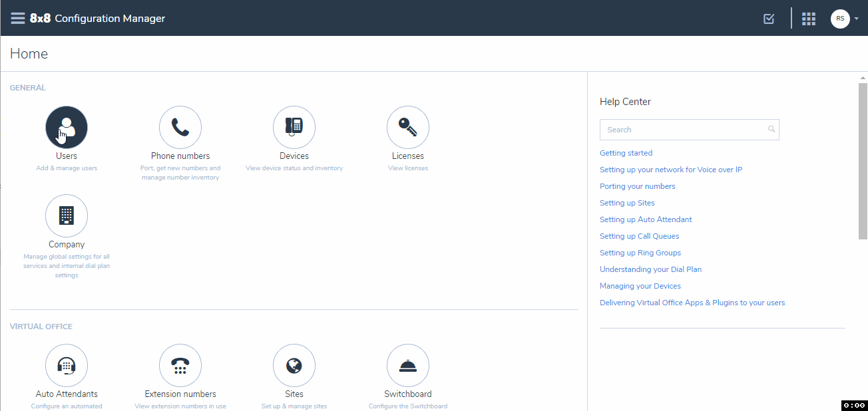Open Setting up your network for Voice over IP
The width and height of the screenshot is (868, 411).
click(x=671, y=170)
